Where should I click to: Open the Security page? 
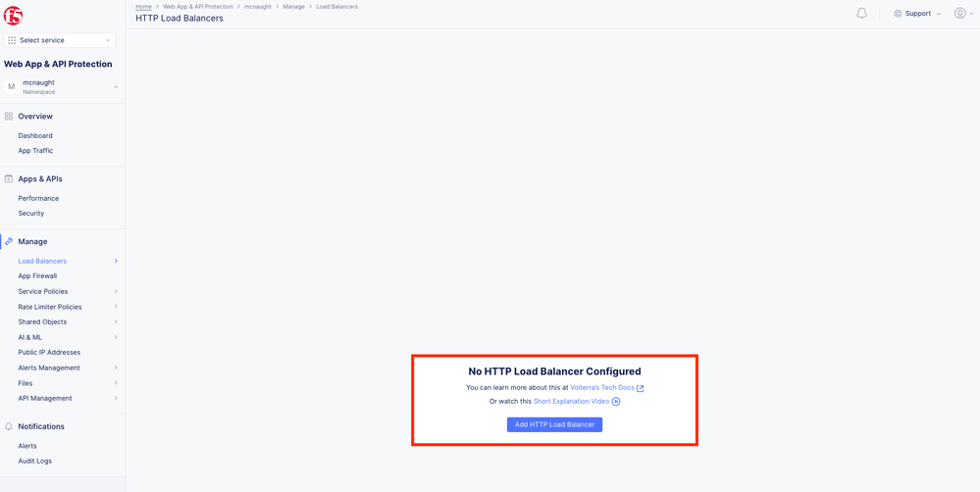[x=31, y=213]
